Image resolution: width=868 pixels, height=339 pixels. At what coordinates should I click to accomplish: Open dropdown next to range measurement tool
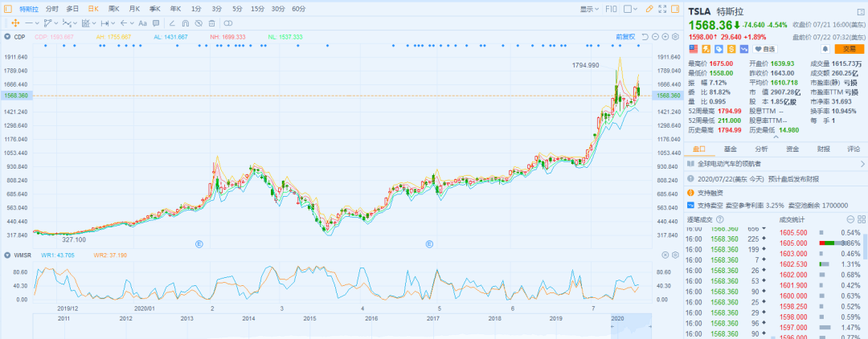click(113, 22)
